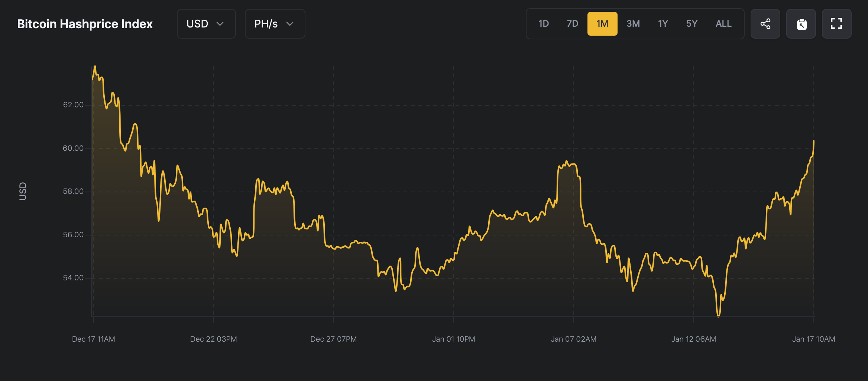Select the 1M time range
This screenshot has width=868, height=381.
tap(602, 24)
